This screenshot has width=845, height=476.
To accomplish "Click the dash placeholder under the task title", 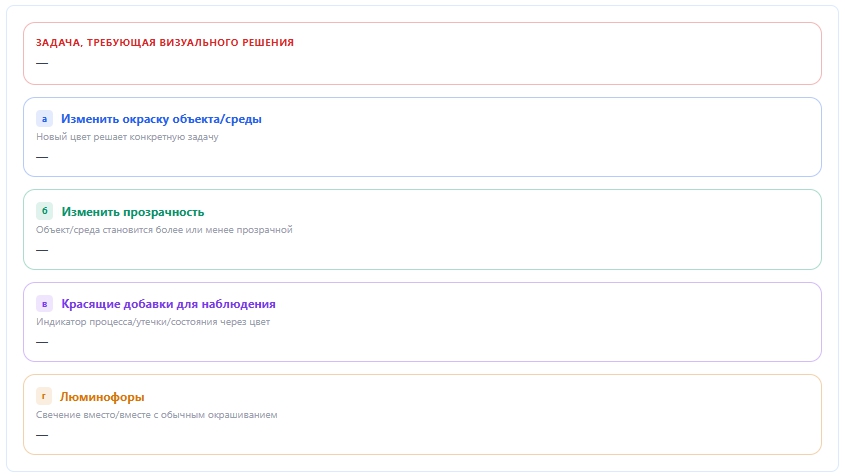I will coord(42,63).
